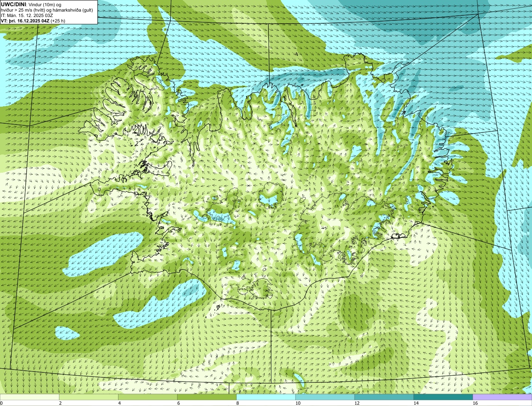
Task: Click the teal 12–14 m/s legend swatch
Action: (x=384, y=397)
